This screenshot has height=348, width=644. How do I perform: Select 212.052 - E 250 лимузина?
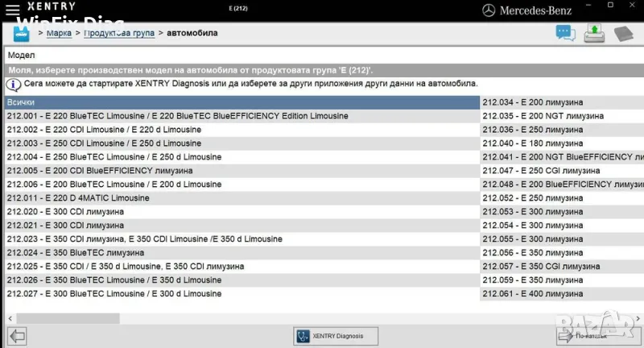562,198
